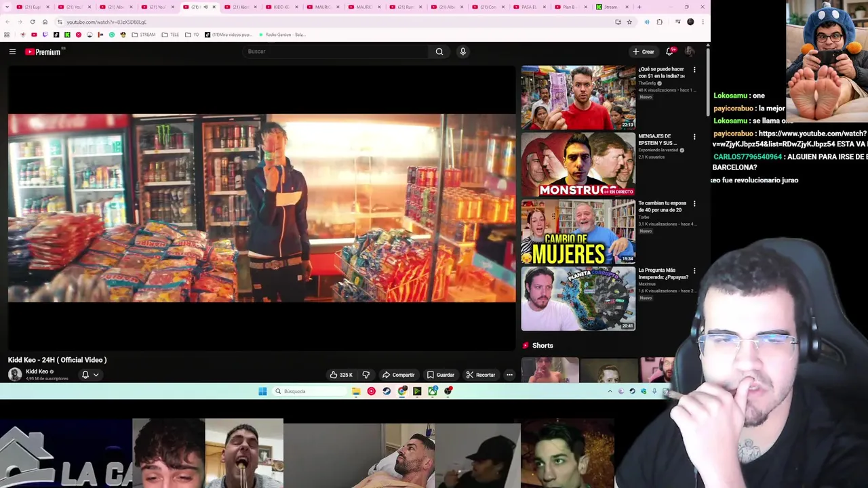This screenshot has width=868, height=488.
Task: Open Steam from the taskbar
Action: pyautogui.click(x=387, y=391)
